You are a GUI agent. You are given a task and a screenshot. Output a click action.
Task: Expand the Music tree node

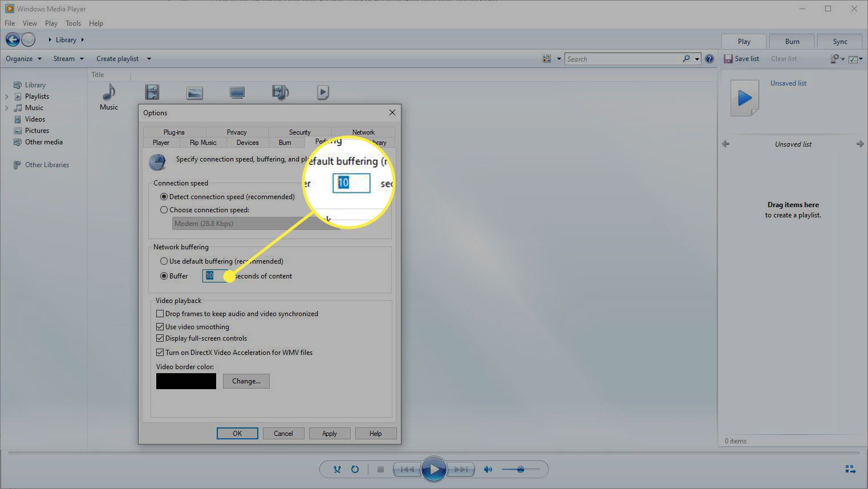tap(7, 108)
